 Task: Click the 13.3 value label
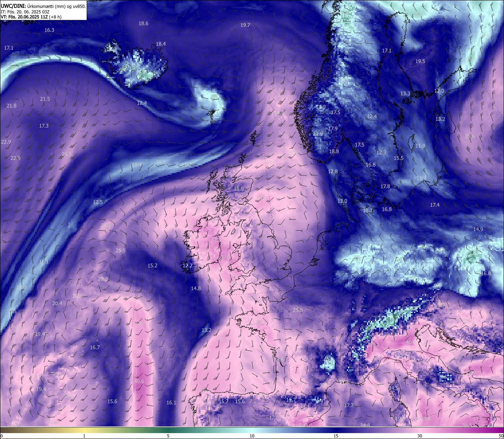[x=405, y=94]
